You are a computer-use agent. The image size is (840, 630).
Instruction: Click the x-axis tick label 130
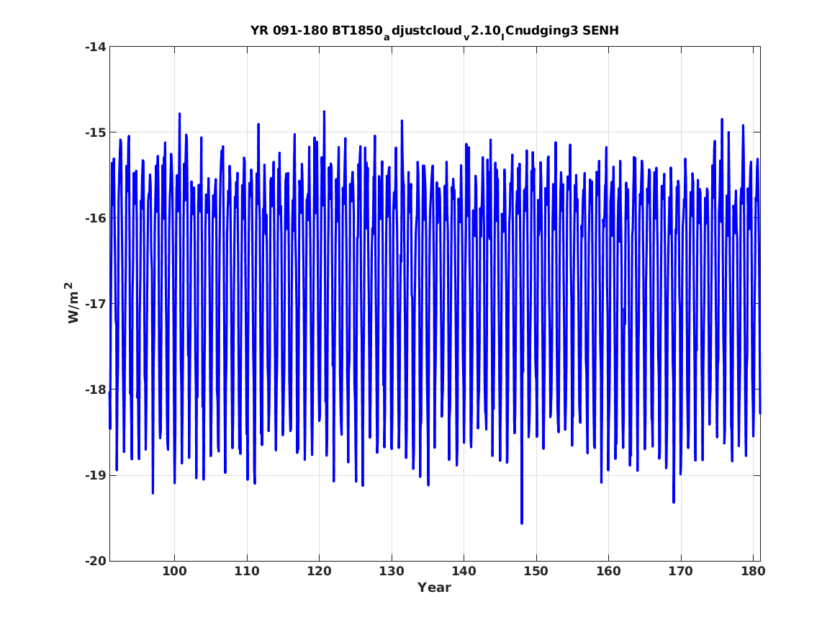coord(392,571)
